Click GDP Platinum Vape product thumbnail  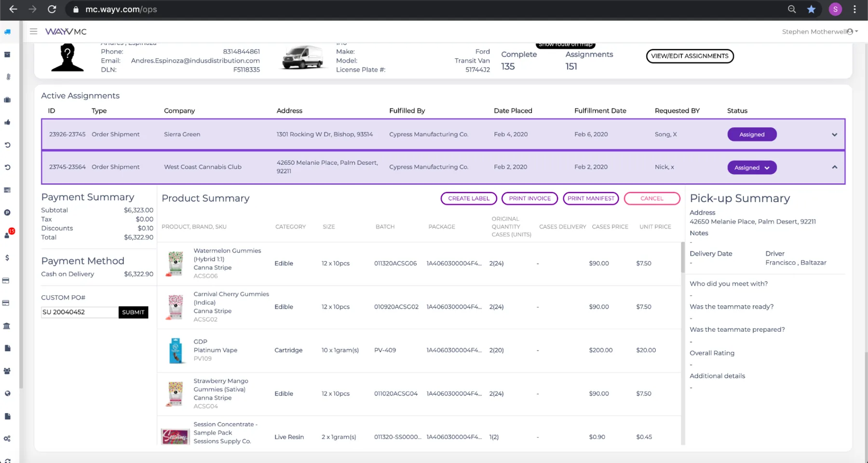(176, 350)
